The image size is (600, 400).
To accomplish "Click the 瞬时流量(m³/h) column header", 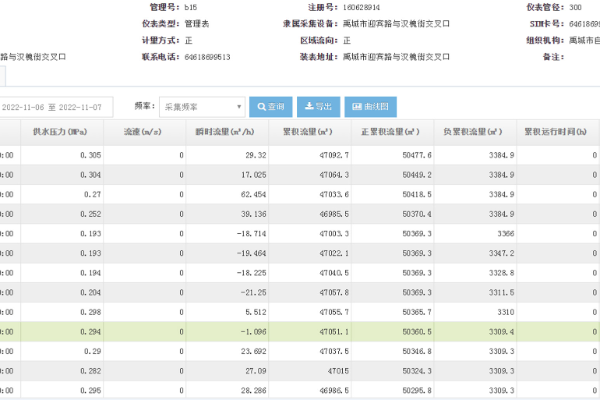I will pyautogui.click(x=227, y=132).
